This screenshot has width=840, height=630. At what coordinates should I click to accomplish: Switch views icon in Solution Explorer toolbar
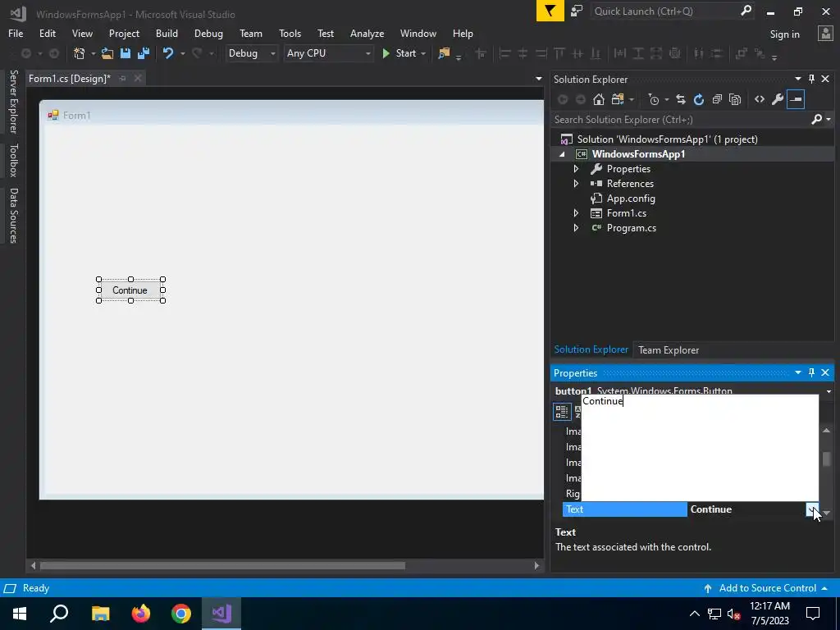[618, 99]
